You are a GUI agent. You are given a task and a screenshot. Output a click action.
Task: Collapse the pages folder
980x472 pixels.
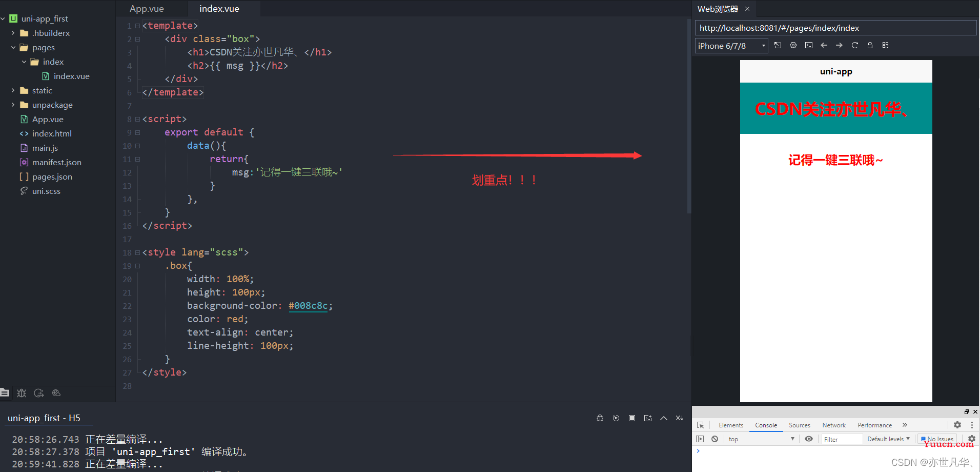point(13,47)
